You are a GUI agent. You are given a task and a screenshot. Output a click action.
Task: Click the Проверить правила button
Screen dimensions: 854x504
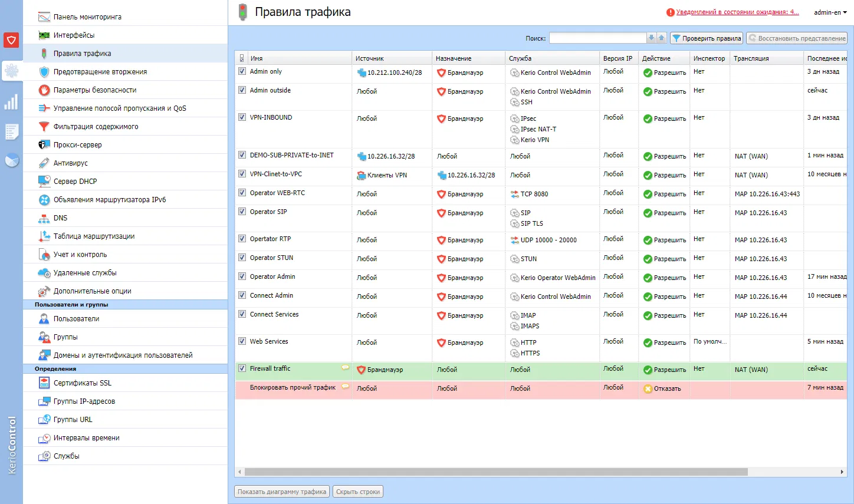(x=707, y=38)
